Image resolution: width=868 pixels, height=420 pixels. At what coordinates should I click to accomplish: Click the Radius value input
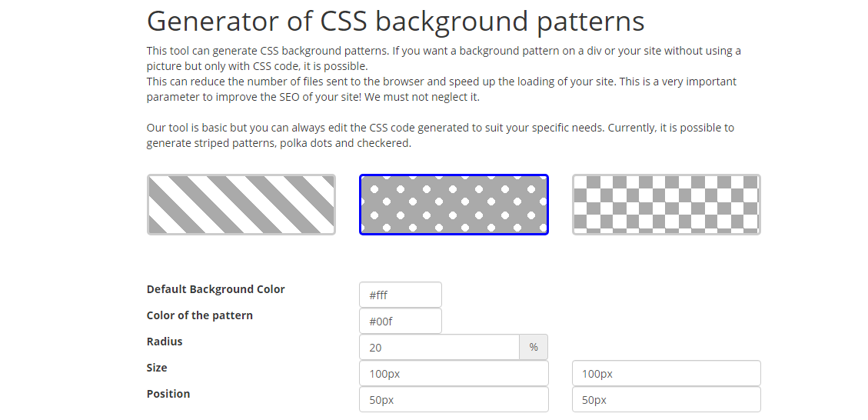(x=440, y=347)
